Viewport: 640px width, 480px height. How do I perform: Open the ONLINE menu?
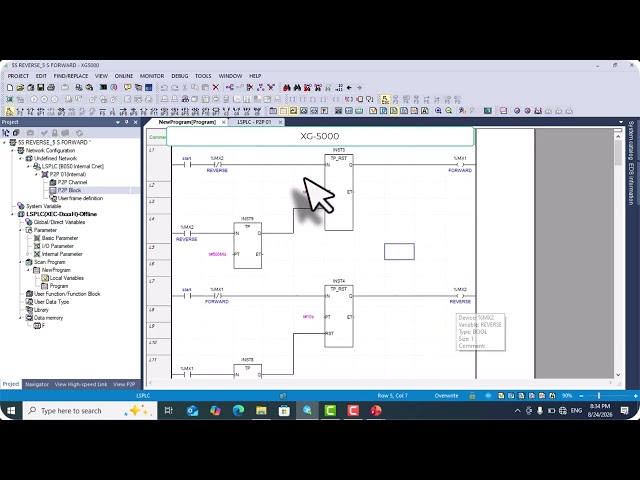click(x=124, y=76)
